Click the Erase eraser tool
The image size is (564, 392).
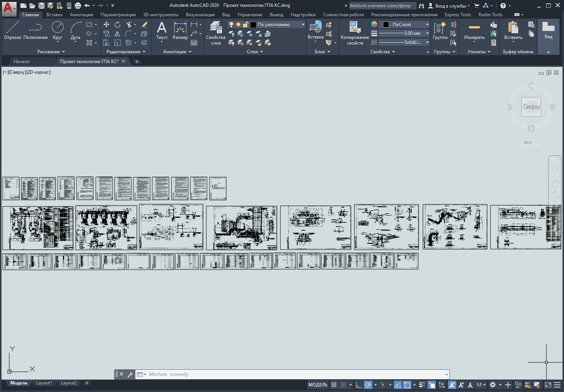click(x=144, y=25)
